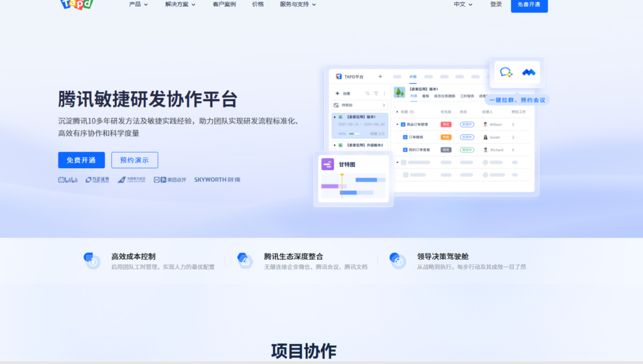The height and width of the screenshot is (364, 643).
Task: Click the plus icon next to TAPD平台
Action: (x=381, y=77)
